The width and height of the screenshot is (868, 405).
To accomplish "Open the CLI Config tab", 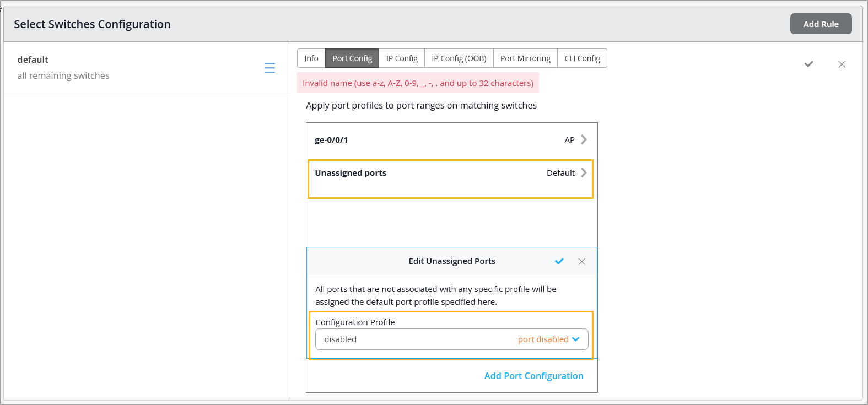I will click(582, 58).
